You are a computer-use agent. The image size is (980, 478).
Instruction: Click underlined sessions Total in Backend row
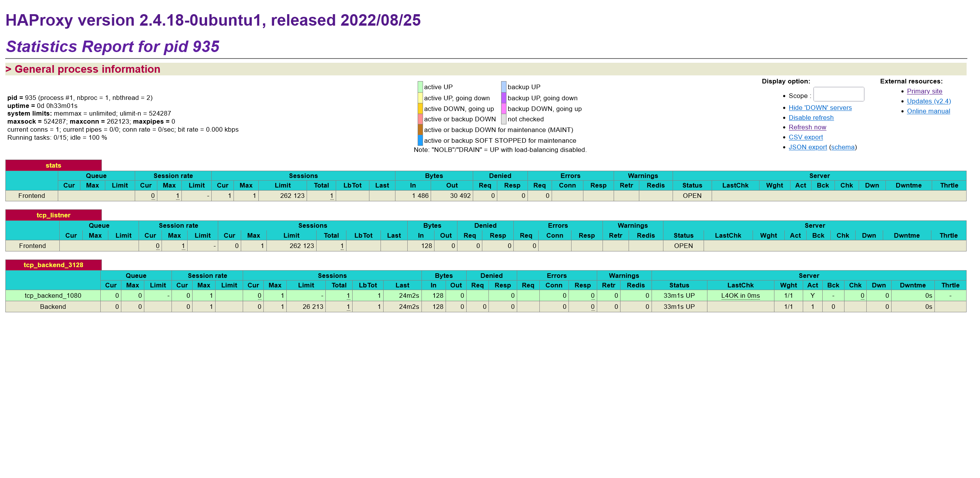[x=348, y=307]
